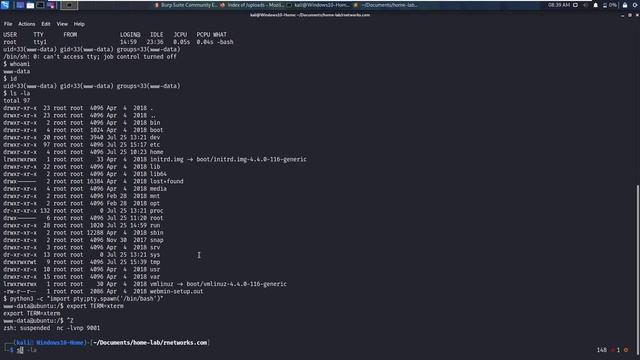This screenshot has width=640, height=360.
Task: Click the 'dev' directory listing row
Action: pyautogui.click(x=82, y=138)
